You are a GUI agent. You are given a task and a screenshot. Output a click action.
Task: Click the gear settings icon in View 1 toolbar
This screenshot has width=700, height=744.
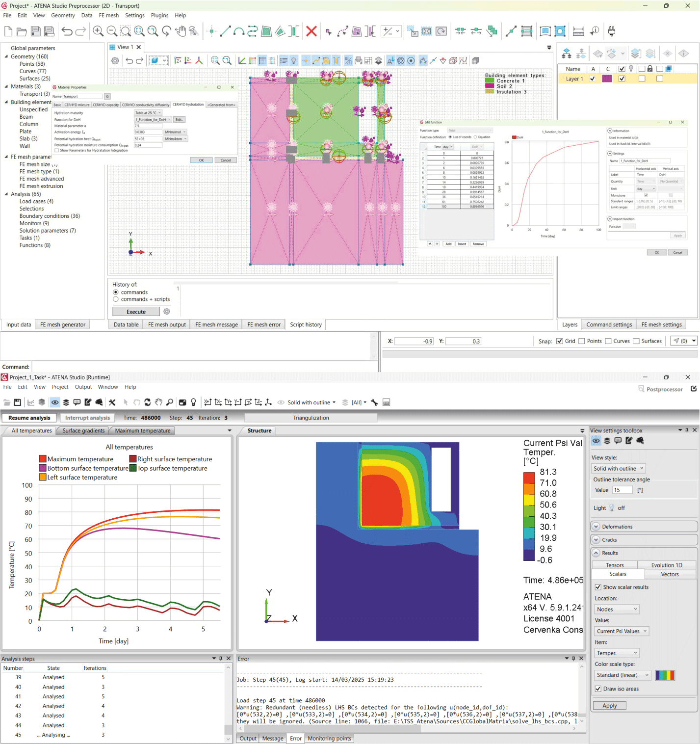pos(115,61)
